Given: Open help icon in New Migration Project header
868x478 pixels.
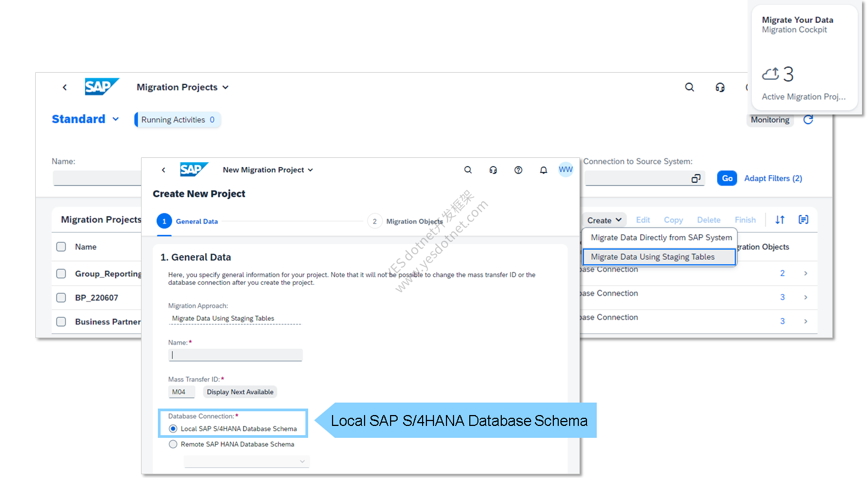Looking at the screenshot, I should click(518, 170).
